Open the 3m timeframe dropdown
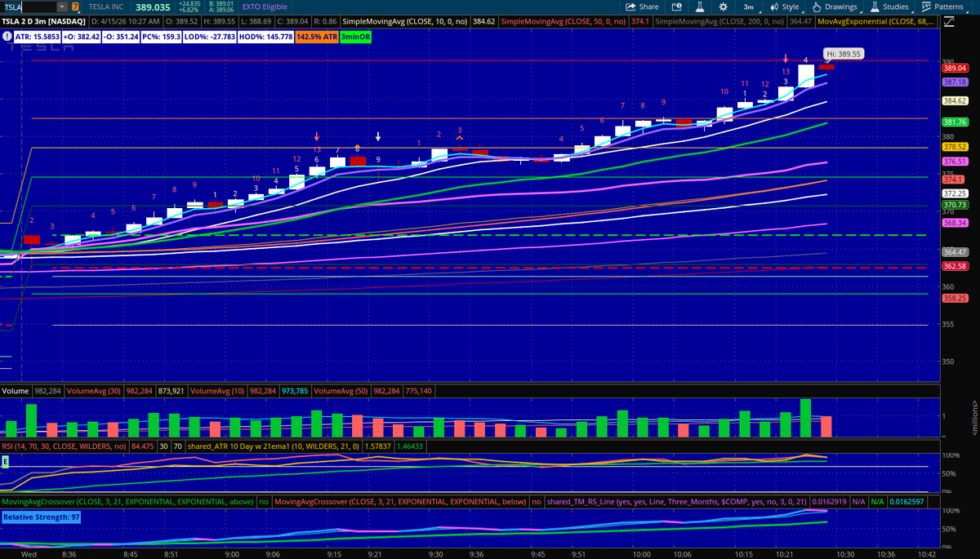 749,7
